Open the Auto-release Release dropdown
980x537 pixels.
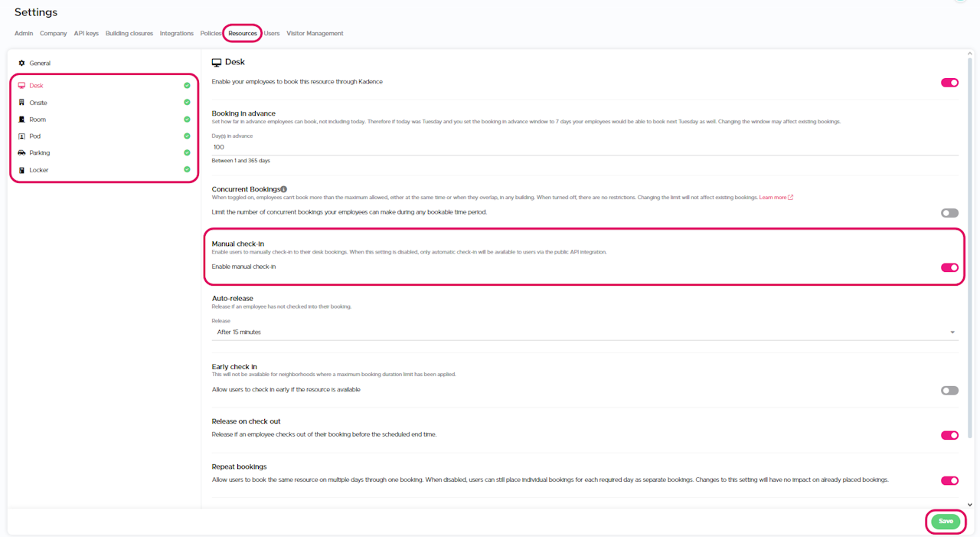pyautogui.click(x=585, y=332)
